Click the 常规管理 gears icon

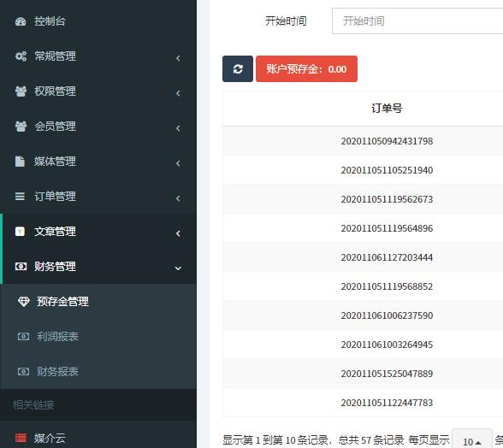click(21, 56)
